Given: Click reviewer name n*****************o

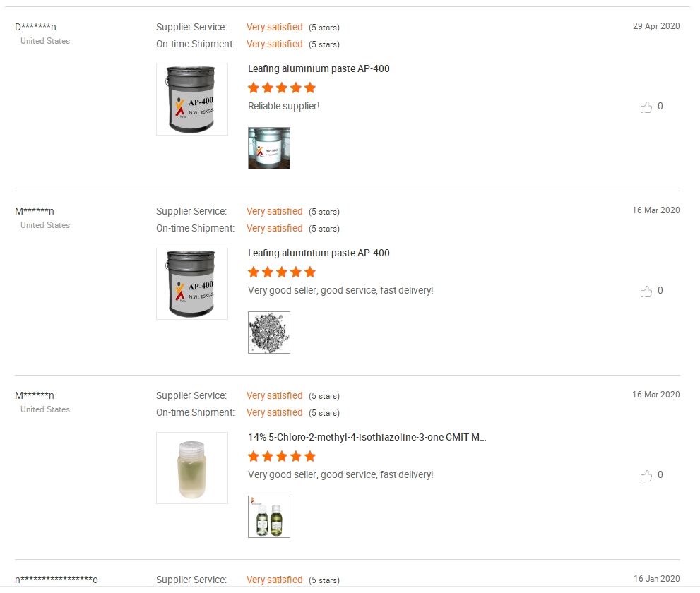Looking at the screenshot, I should pyautogui.click(x=57, y=580).
